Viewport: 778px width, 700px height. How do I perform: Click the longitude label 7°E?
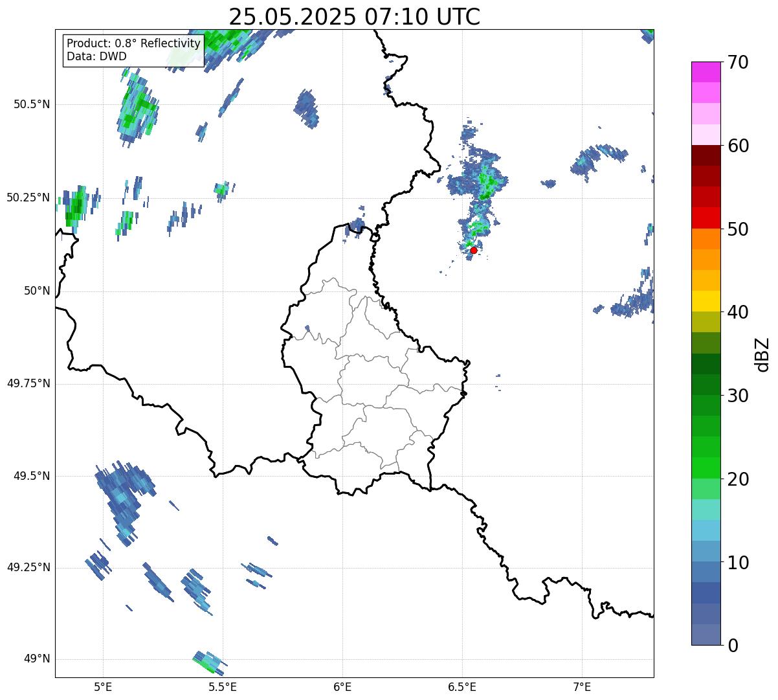point(582,686)
